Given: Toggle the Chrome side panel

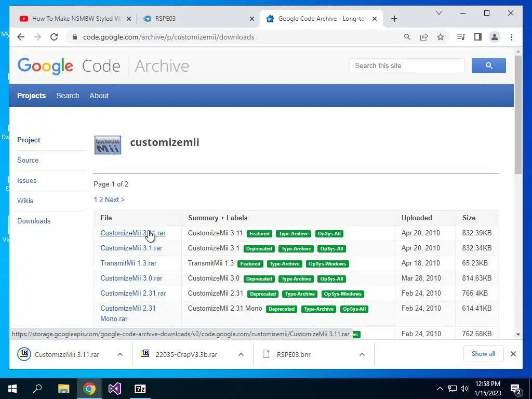Looking at the screenshot, I should tap(478, 37).
